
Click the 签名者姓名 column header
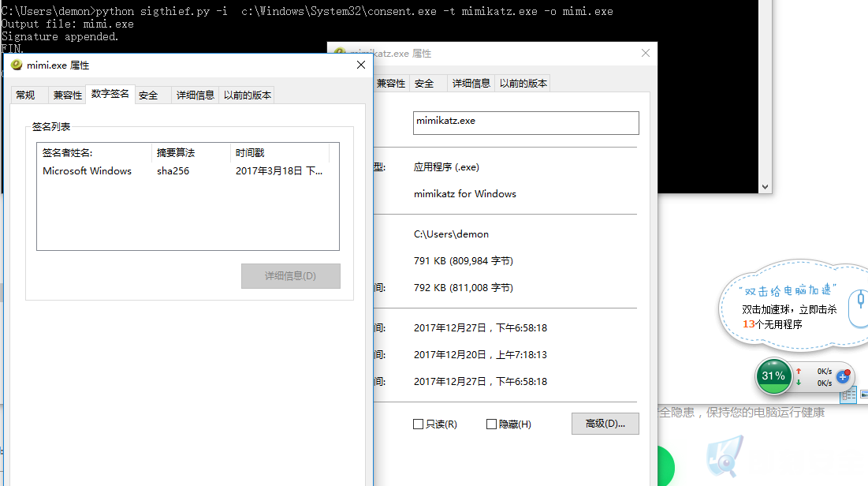click(x=95, y=153)
